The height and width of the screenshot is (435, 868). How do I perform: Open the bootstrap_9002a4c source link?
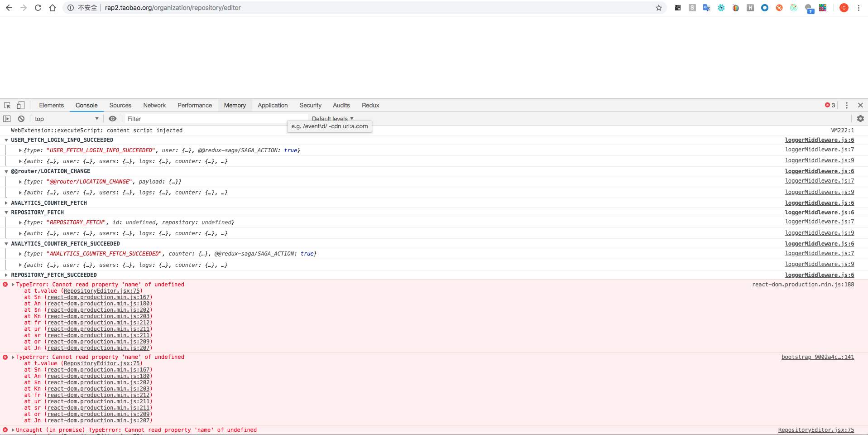(818, 357)
